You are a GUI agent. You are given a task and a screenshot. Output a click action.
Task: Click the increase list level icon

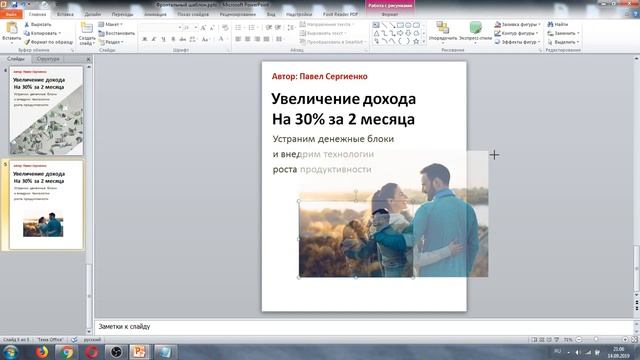[278, 27]
